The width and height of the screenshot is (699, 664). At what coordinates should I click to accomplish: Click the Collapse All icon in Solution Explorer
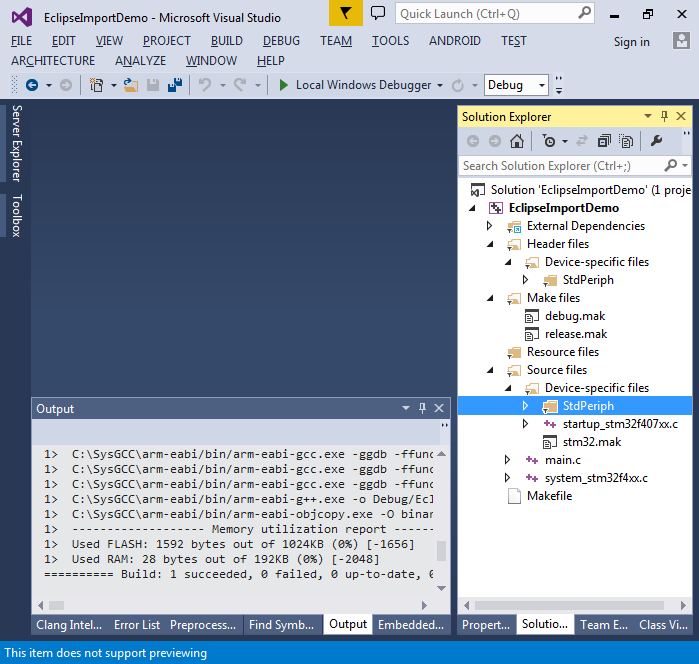click(604, 141)
